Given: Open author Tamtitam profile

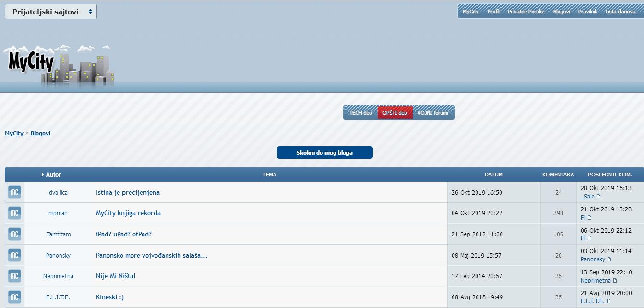Looking at the screenshot, I should tap(59, 234).
